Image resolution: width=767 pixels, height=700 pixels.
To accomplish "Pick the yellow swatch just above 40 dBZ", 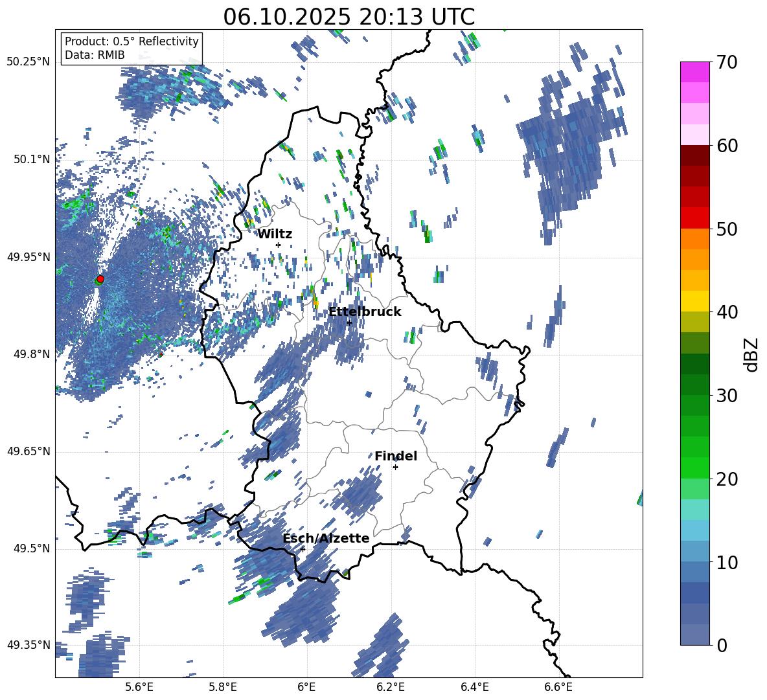I will (695, 301).
